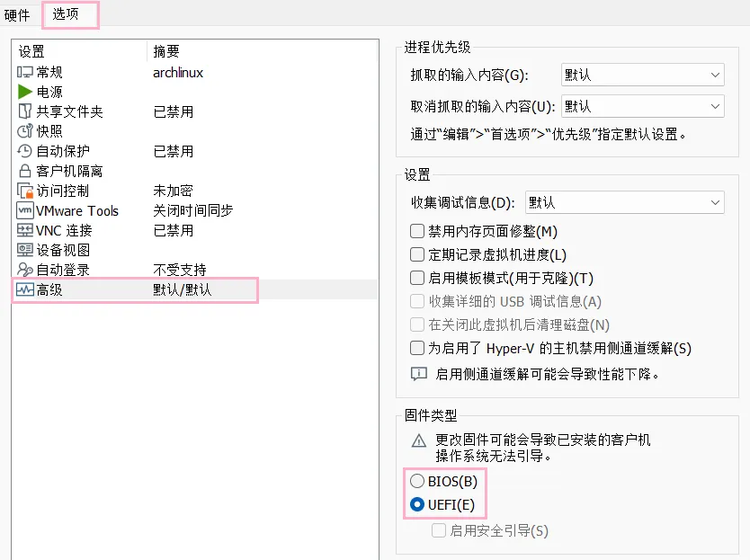
Task: Click the side-channel info bubble icon
Action: click(x=419, y=374)
